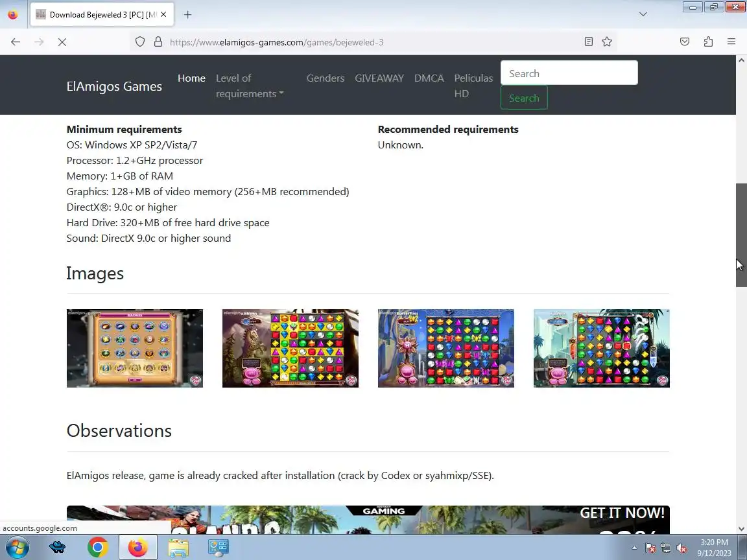Screen dimensions: 747x560
Task: Open the Butterflies screenshot thumbnail
Action: click(446, 348)
